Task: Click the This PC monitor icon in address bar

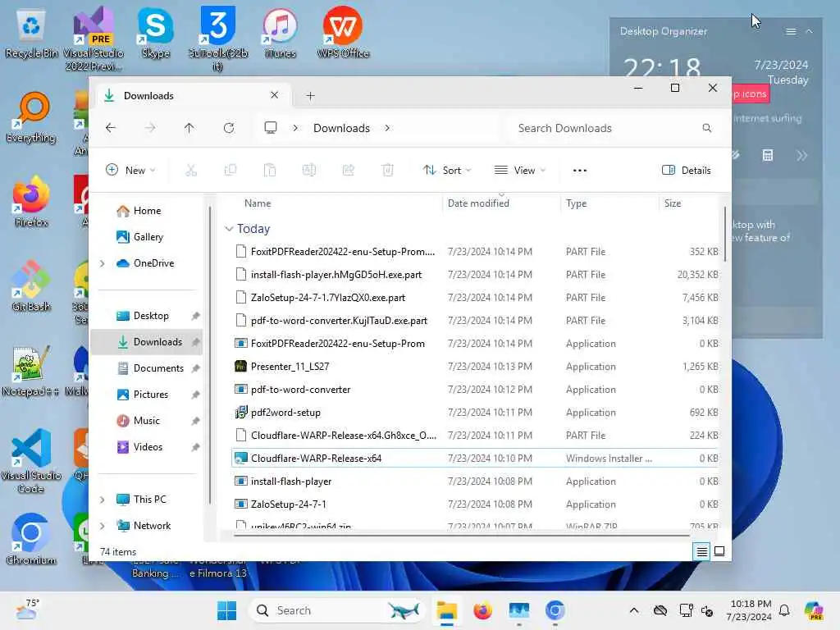Action: tap(271, 127)
